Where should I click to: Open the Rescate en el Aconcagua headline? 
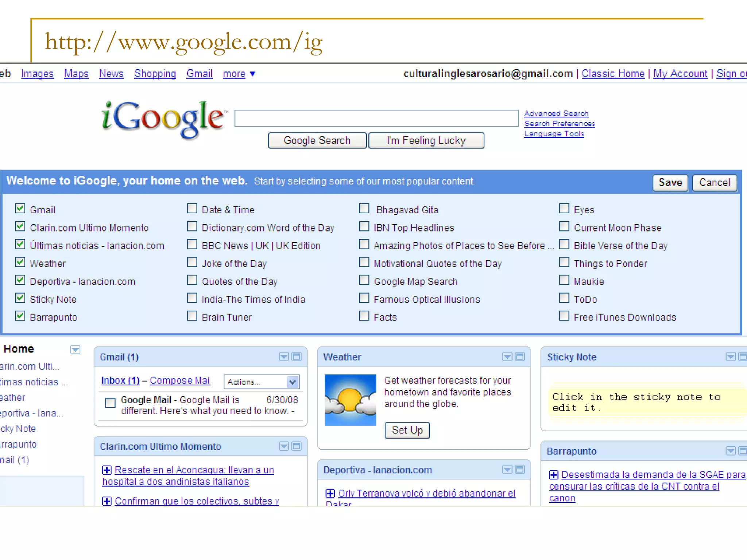click(188, 476)
